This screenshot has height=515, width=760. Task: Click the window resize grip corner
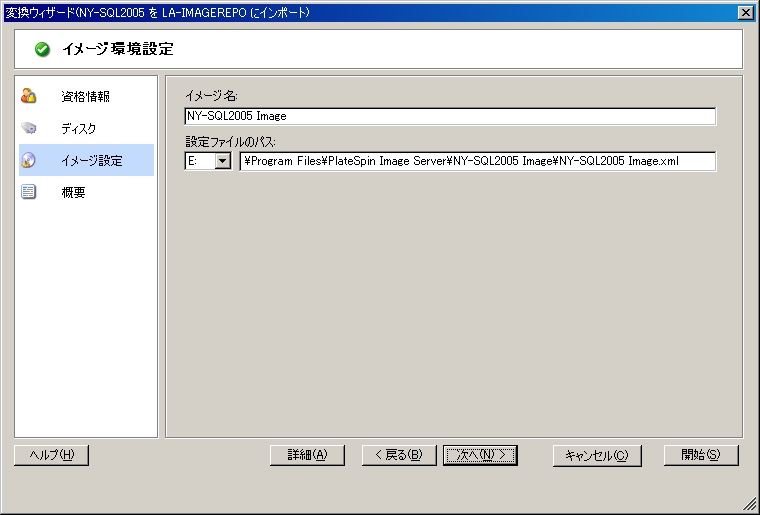[x=749, y=504]
